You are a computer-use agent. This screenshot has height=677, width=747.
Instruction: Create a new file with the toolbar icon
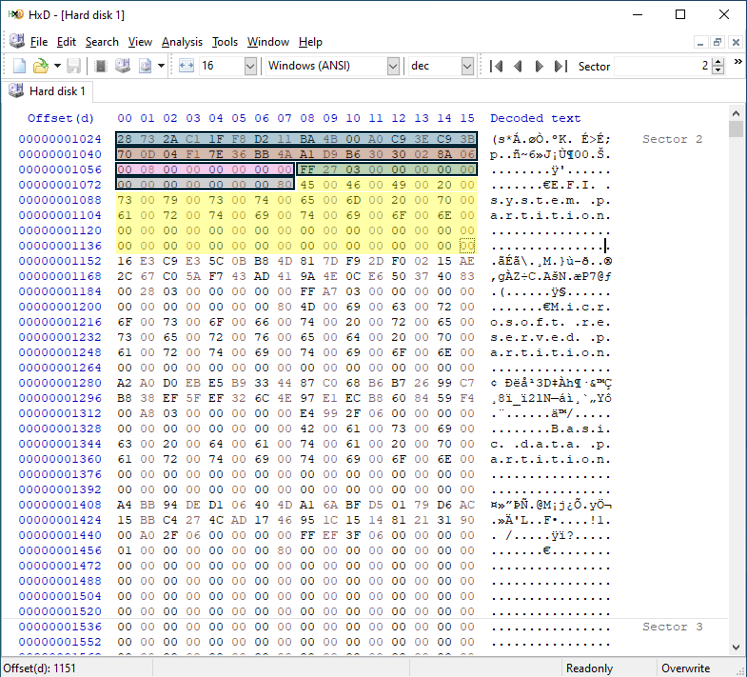(x=20, y=66)
